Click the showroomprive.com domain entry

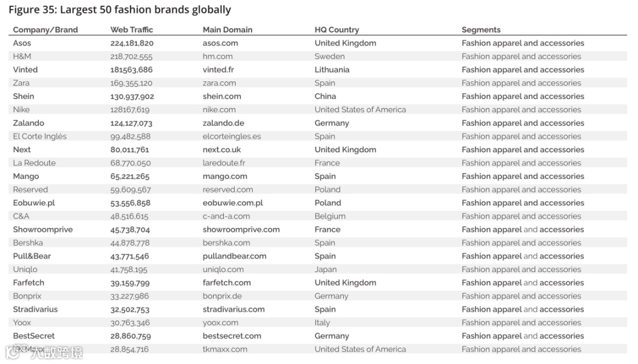[241, 229]
